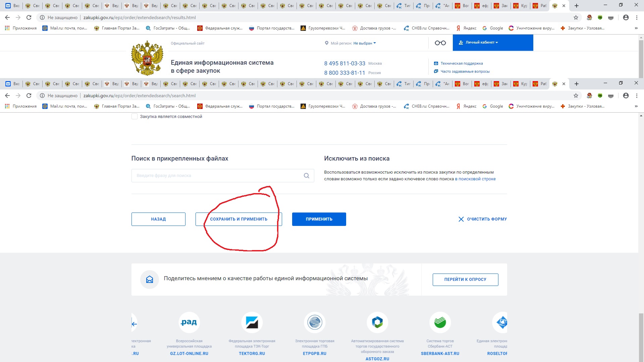Click the blue 'Применить' button
The width and height of the screenshot is (644, 362).
[319, 219]
